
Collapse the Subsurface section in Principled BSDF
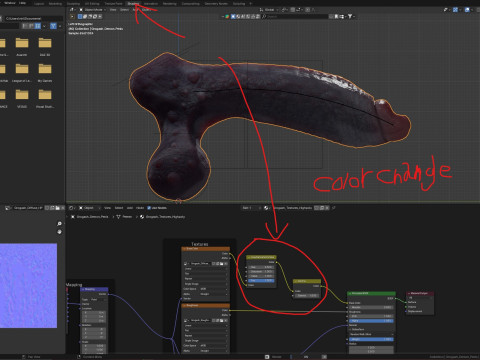coord(350,329)
